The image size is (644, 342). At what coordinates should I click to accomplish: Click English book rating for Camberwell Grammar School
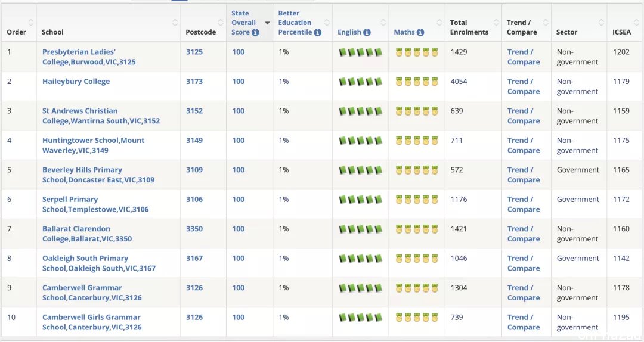tap(361, 288)
